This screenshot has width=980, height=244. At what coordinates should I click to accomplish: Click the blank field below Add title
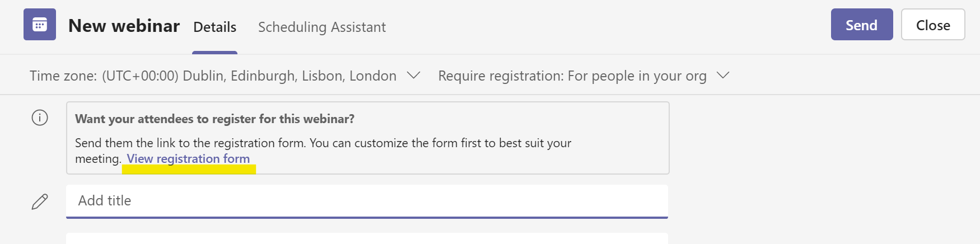point(367,238)
